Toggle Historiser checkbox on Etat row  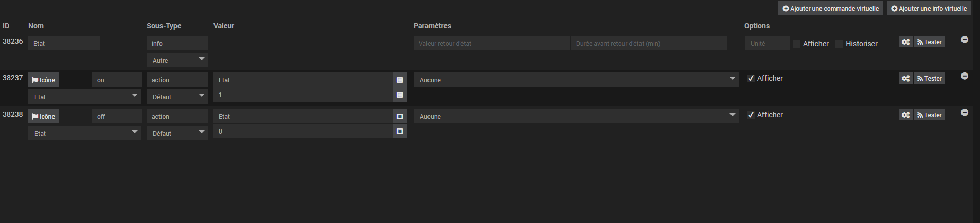click(x=840, y=44)
